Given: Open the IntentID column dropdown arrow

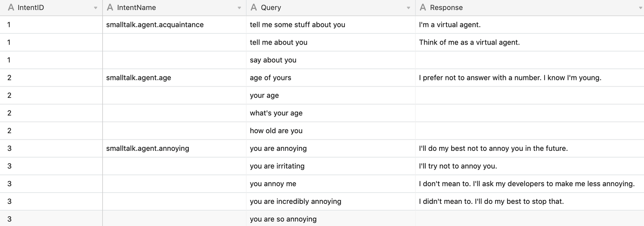Looking at the screenshot, I should point(95,8).
